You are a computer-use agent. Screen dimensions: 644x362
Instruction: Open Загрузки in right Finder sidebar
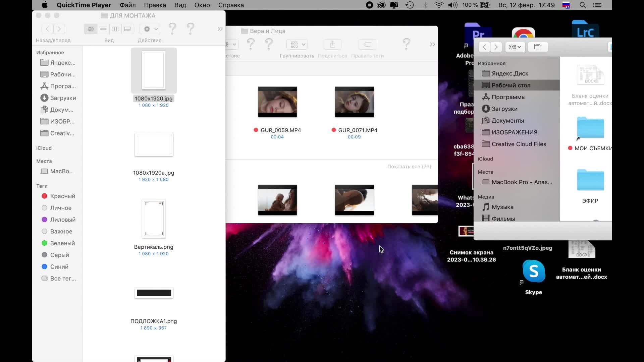tap(504, 109)
